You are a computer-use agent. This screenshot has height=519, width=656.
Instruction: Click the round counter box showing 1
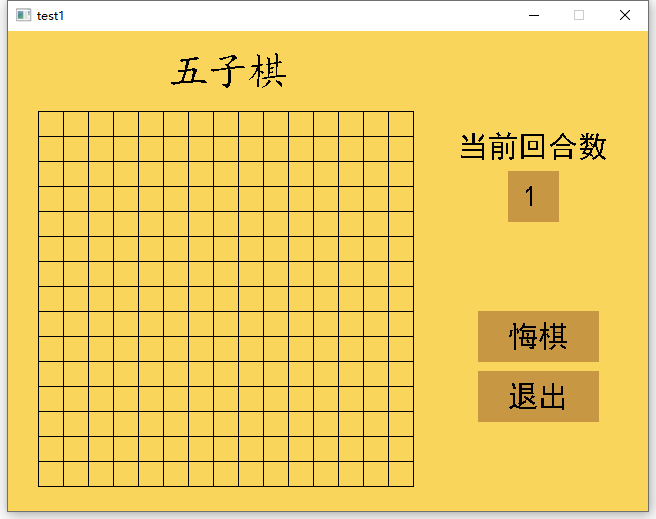point(533,196)
